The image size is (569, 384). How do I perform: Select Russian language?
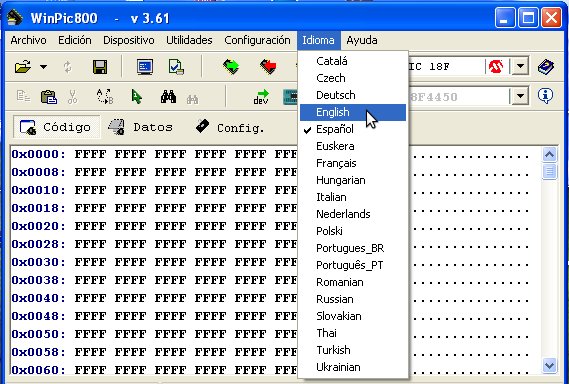click(x=353, y=299)
